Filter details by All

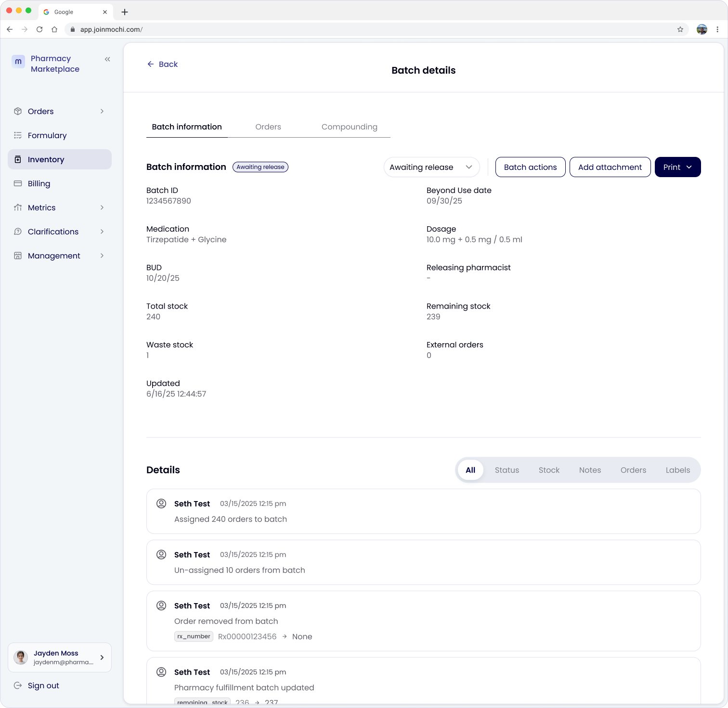click(x=470, y=470)
